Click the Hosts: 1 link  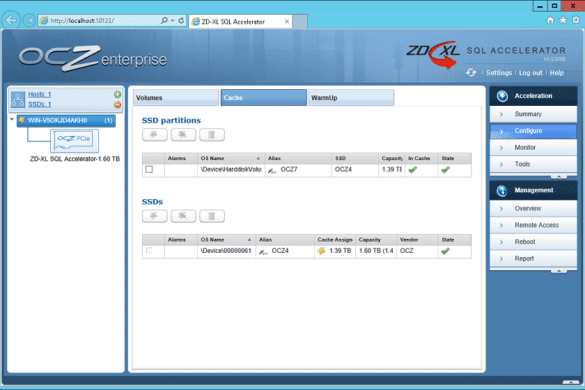tap(40, 94)
